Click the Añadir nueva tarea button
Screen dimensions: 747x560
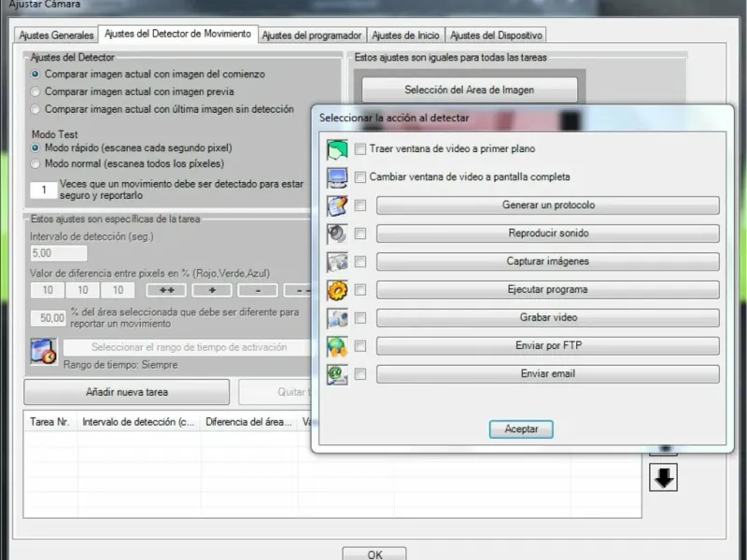pos(127,392)
